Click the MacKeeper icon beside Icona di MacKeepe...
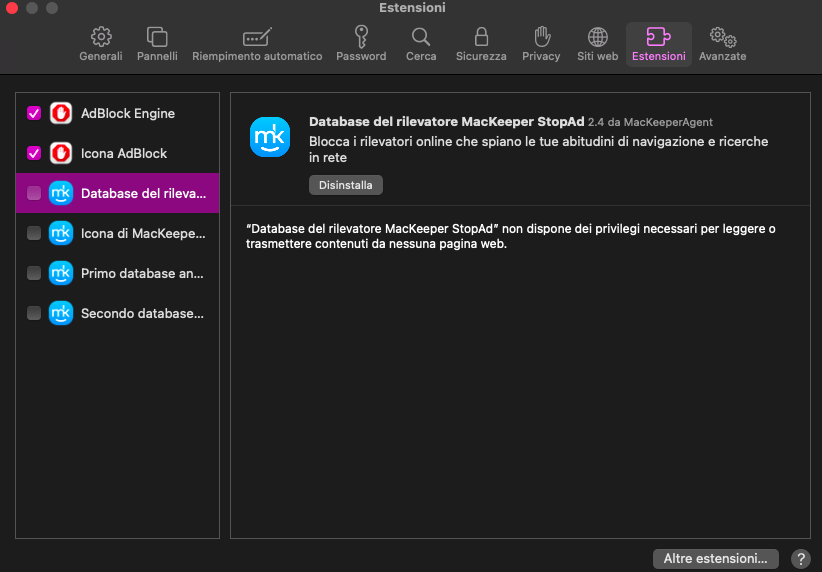The width and height of the screenshot is (822, 572). [x=61, y=233]
